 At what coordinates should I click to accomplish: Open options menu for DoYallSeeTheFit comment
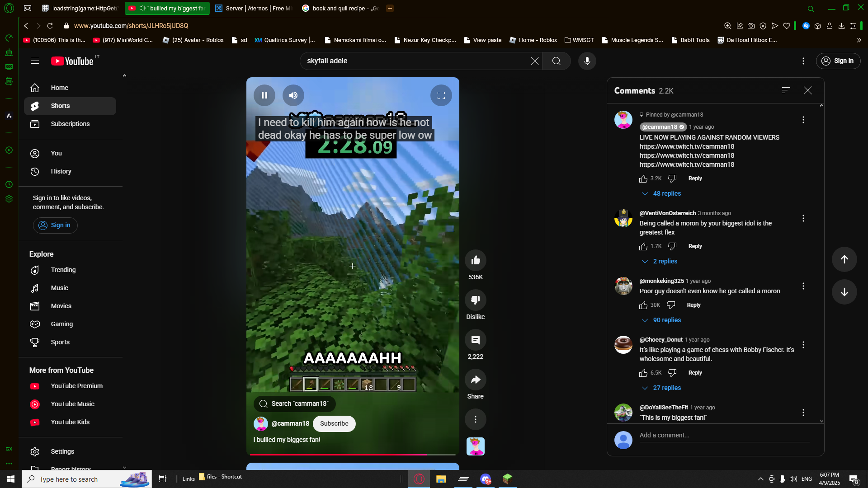click(803, 413)
